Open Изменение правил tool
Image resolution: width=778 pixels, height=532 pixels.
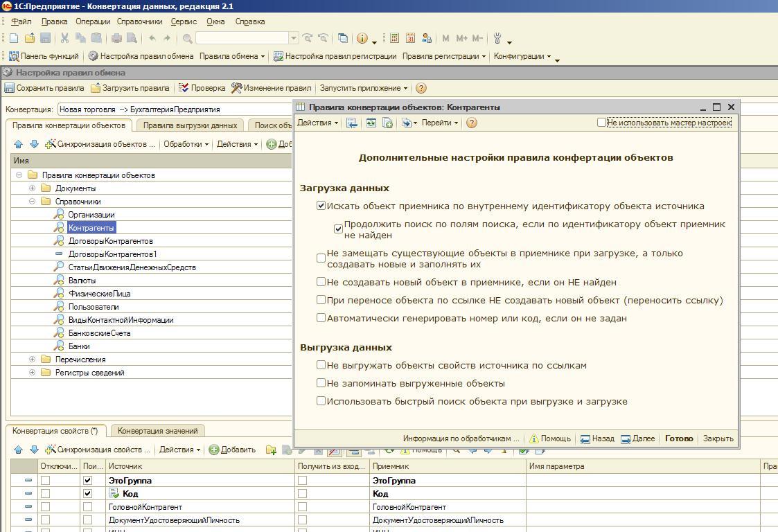click(271, 88)
